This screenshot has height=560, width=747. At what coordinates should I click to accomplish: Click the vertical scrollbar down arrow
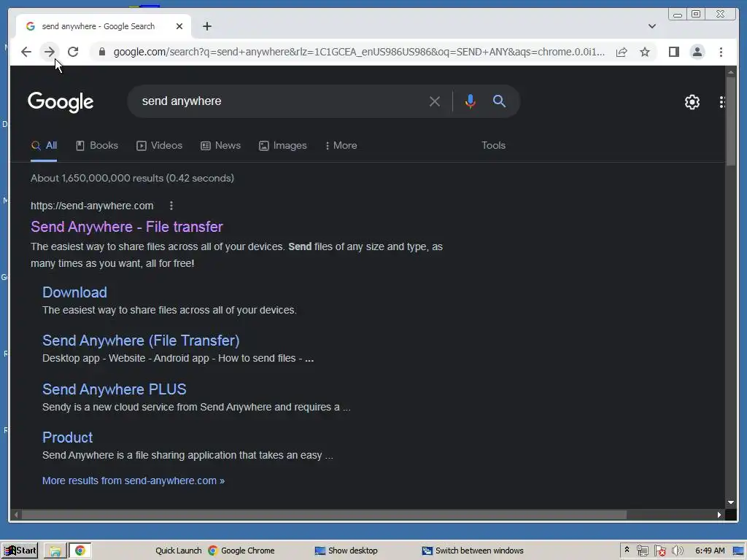[731, 502]
